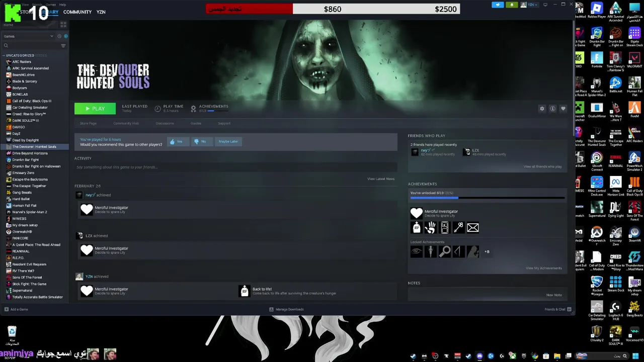Open the YZN account dropdown in title bar
This screenshot has height=362, width=644.
pyautogui.click(x=529, y=5)
